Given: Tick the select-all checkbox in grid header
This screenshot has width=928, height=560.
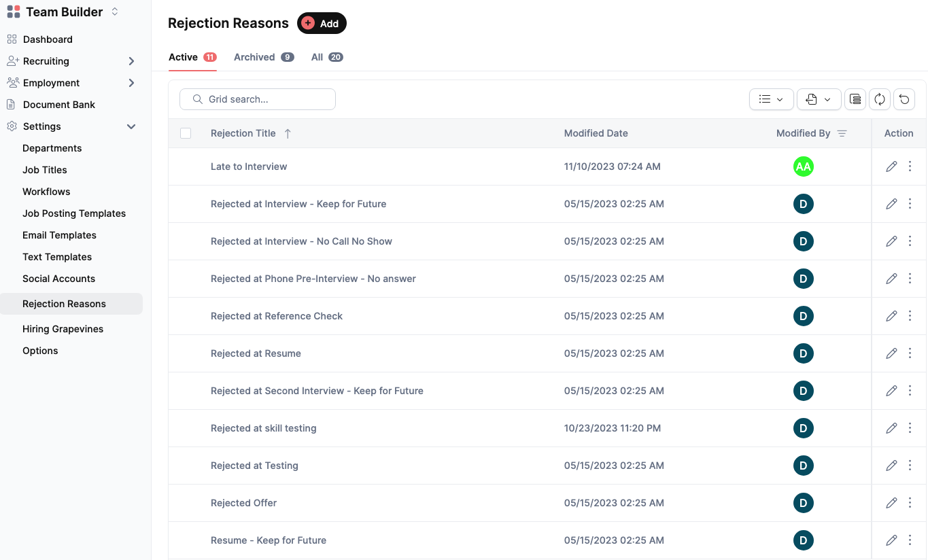Looking at the screenshot, I should [x=186, y=133].
